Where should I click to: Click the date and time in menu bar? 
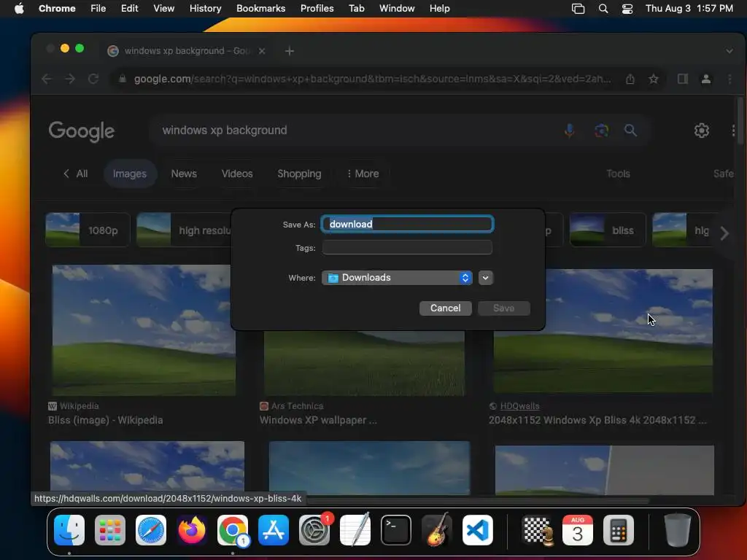(x=689, y=9)
